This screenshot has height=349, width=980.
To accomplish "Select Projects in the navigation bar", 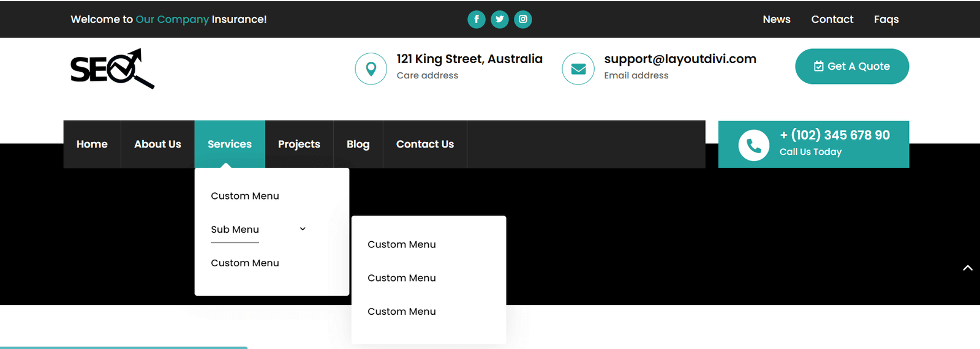I will 299,144.
